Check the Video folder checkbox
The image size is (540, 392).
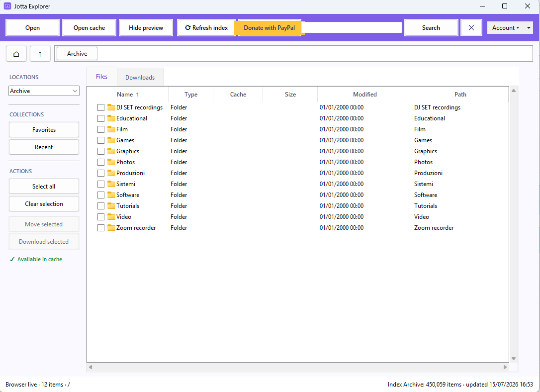pyautogui.click(x=101, y=217)
